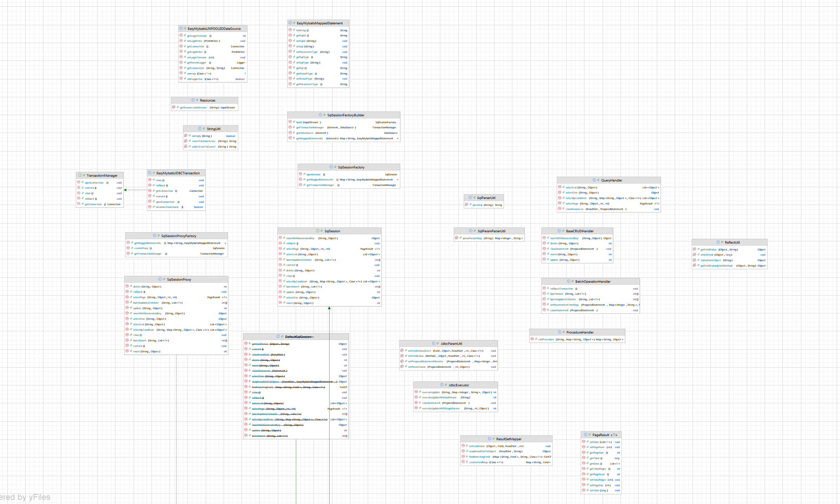Click the class icon next to PageResult<T>

click(586, 435)
